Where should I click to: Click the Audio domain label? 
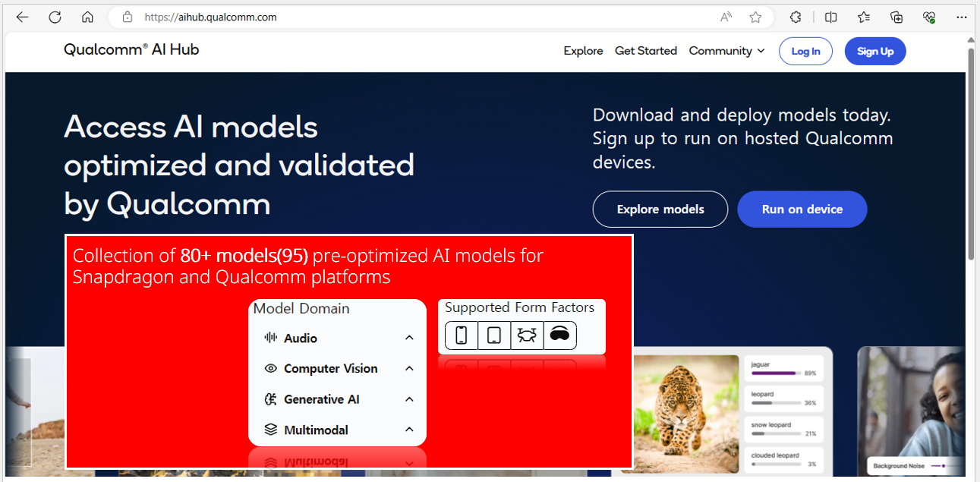click(301, 339)
